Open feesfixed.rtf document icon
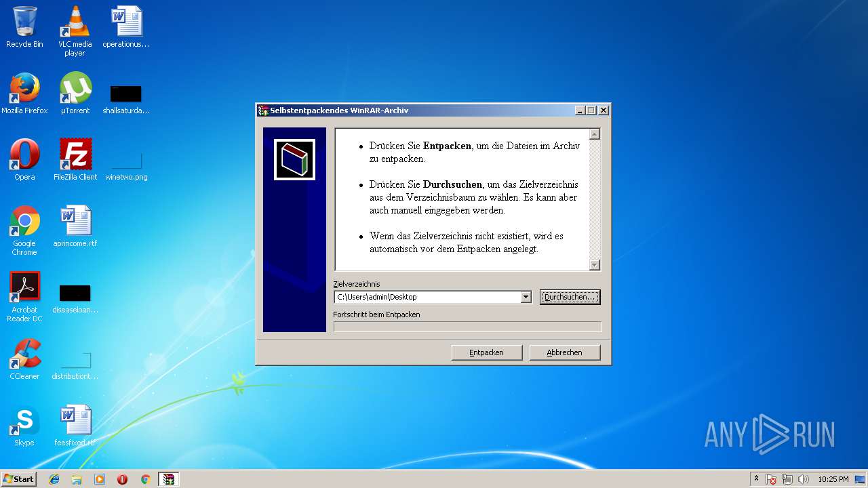868x488 pixels. tap(75, 426)
